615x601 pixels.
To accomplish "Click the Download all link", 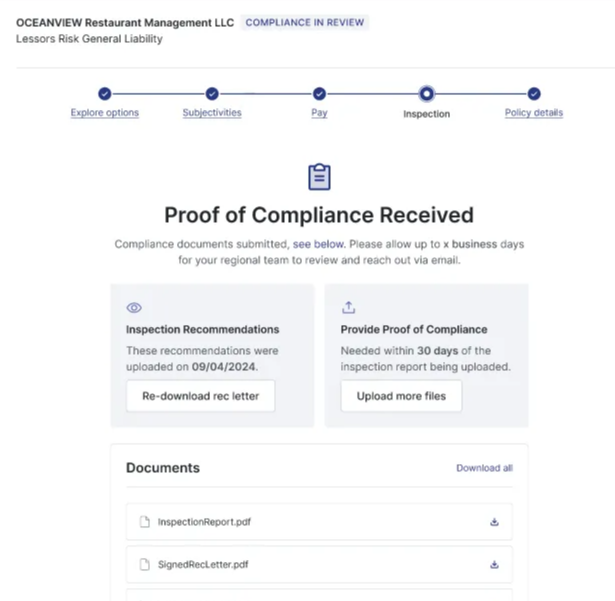I will click(x=484, y=468).
